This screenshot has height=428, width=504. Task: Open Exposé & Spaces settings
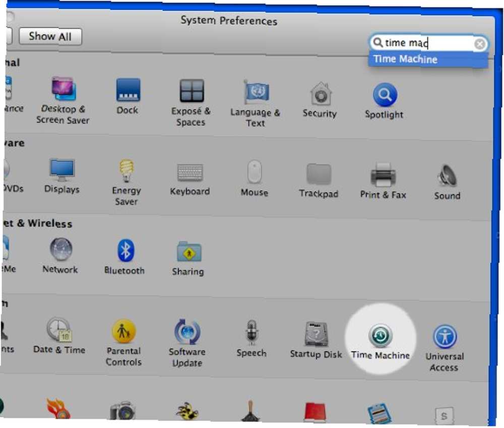191,102
